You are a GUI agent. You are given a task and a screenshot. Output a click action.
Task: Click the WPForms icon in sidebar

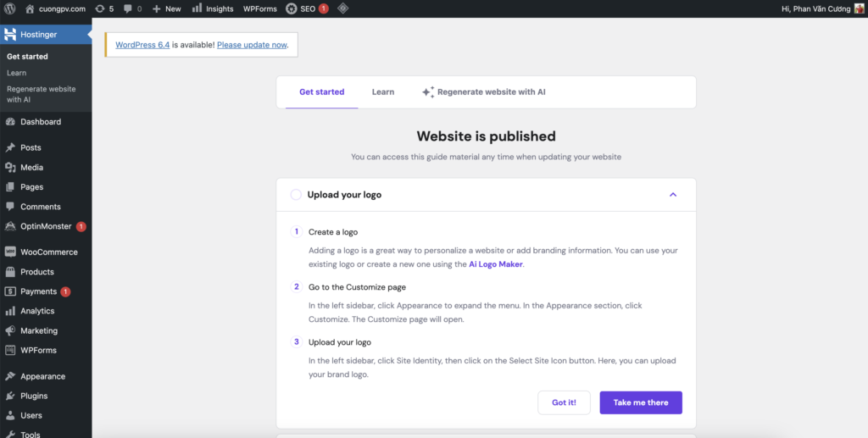pyautogui.click(x=10, y=350)
